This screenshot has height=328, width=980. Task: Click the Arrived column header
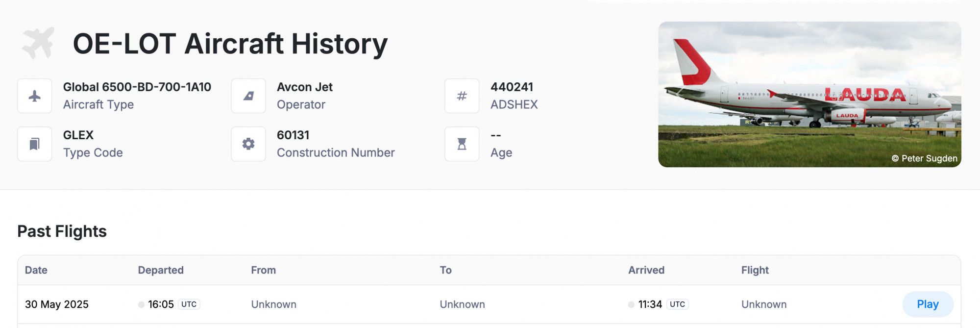click(x=646, y=270)
